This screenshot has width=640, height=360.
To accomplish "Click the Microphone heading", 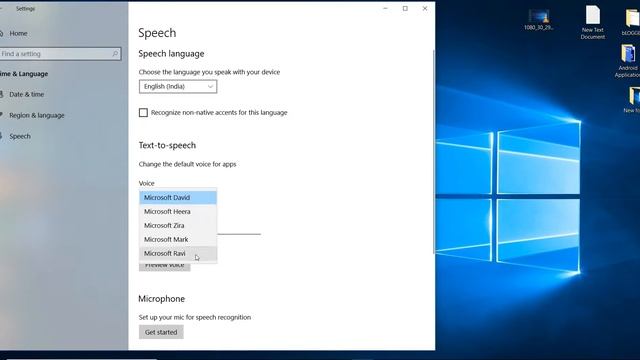I will tap(162, 299).
